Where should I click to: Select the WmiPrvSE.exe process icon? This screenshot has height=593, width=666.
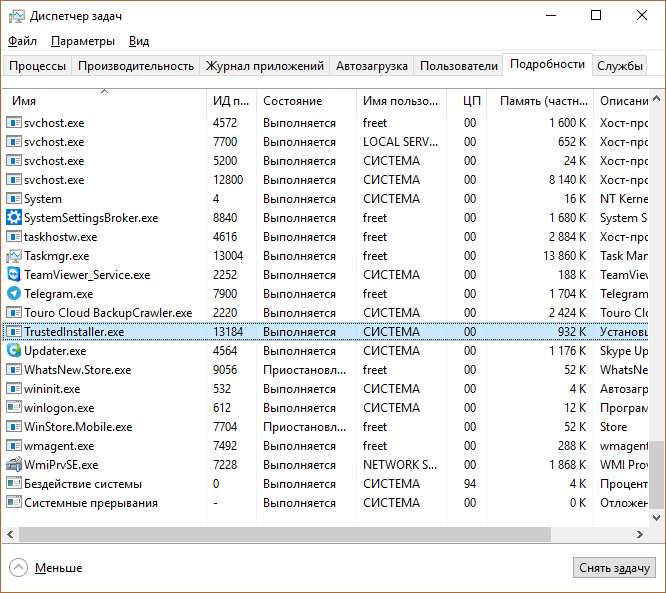pos(14,465)
